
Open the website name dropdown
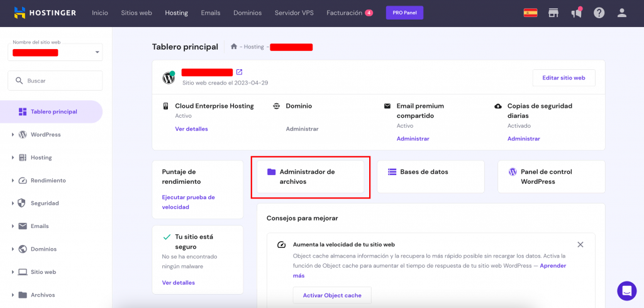tap(97, 52)
